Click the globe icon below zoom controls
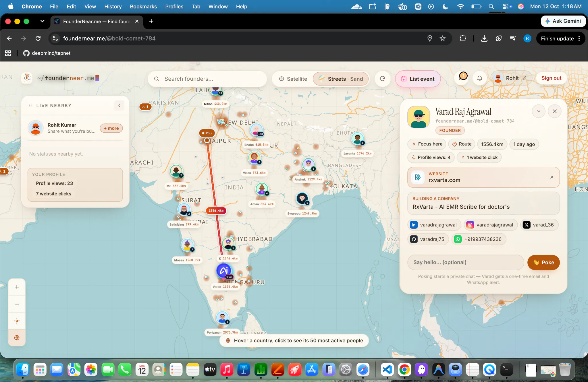The image size is (588, 382). coord(17,338)
